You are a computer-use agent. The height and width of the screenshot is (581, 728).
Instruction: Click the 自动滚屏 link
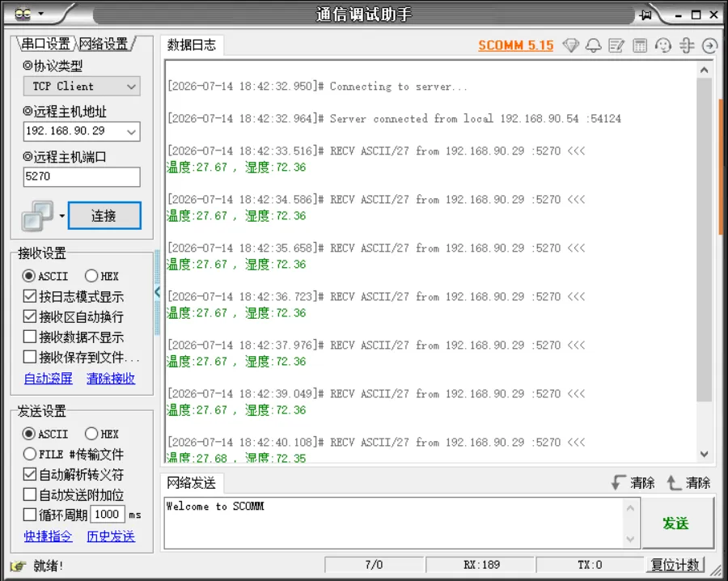(49, 379)
